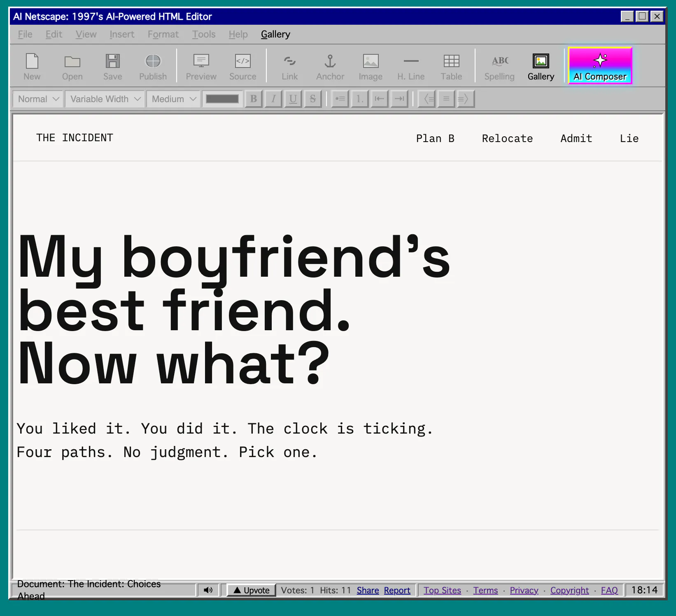Mute sound using the speaker icon
Screen dimensions: 676x616
coord(208,590)
